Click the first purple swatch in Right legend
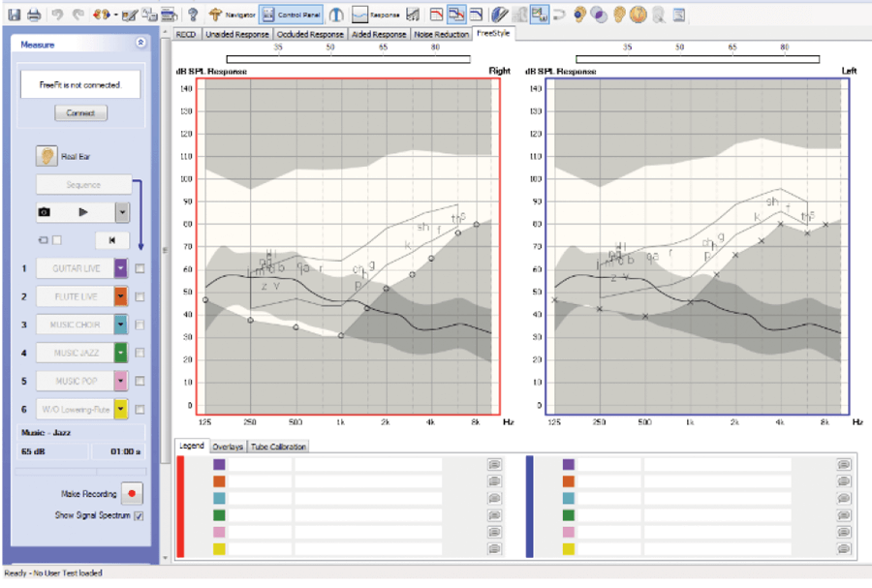The width and height of the screenshot is (872, 588). pos(219,464)
